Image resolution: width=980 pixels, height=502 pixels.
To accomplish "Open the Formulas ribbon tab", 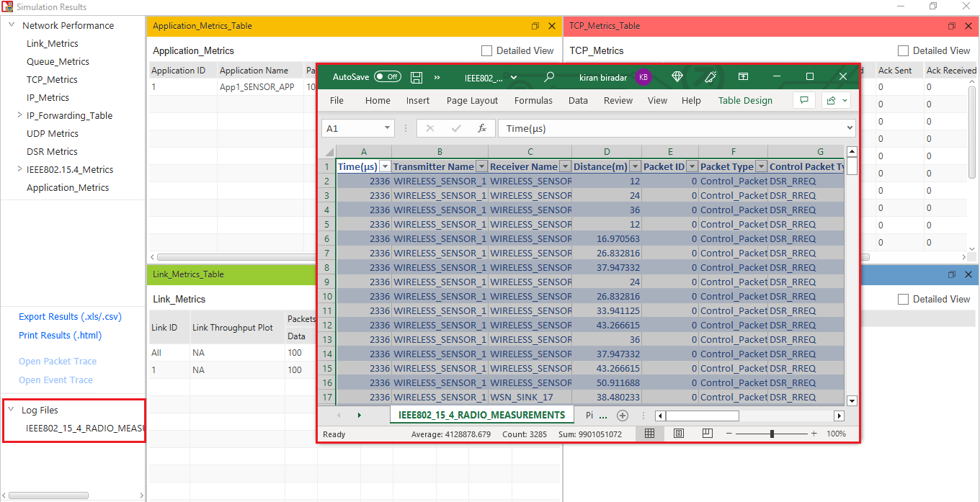I will 533,100.
